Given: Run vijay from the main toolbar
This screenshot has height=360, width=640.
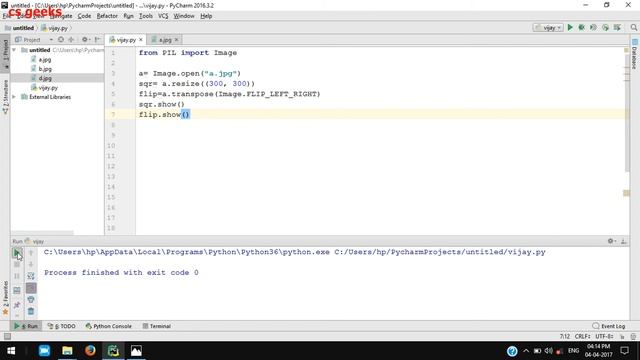Looking at the screenshot, I should 570,27.
